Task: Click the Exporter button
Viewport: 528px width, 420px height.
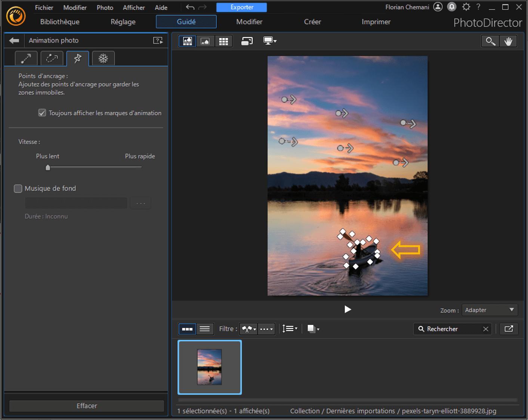Action: (241, 7)
